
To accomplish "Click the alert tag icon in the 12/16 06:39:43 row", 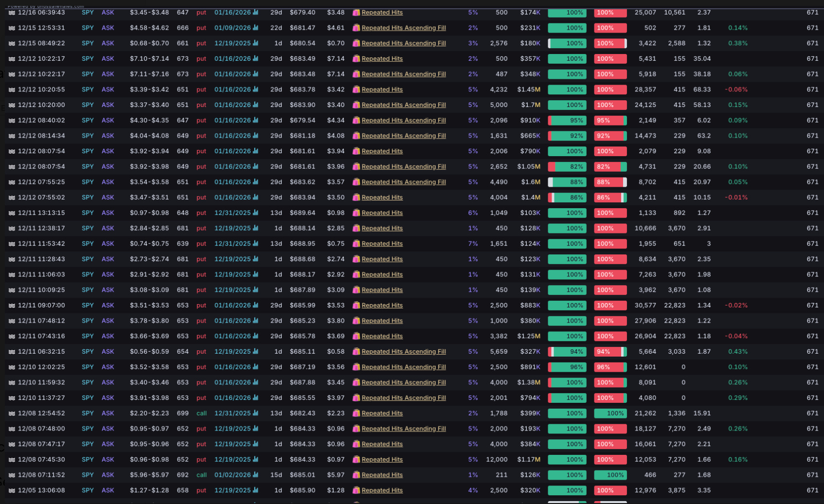I will coord(356,12).
